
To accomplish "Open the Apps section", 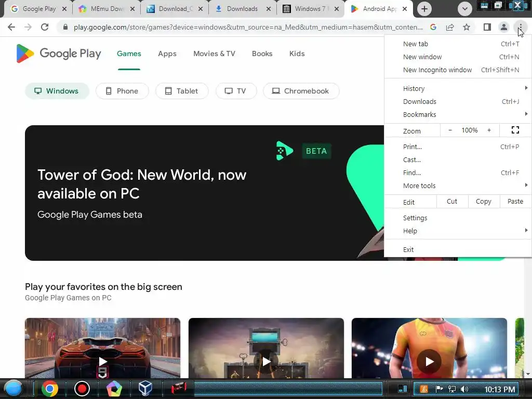I will coord(167,54).
